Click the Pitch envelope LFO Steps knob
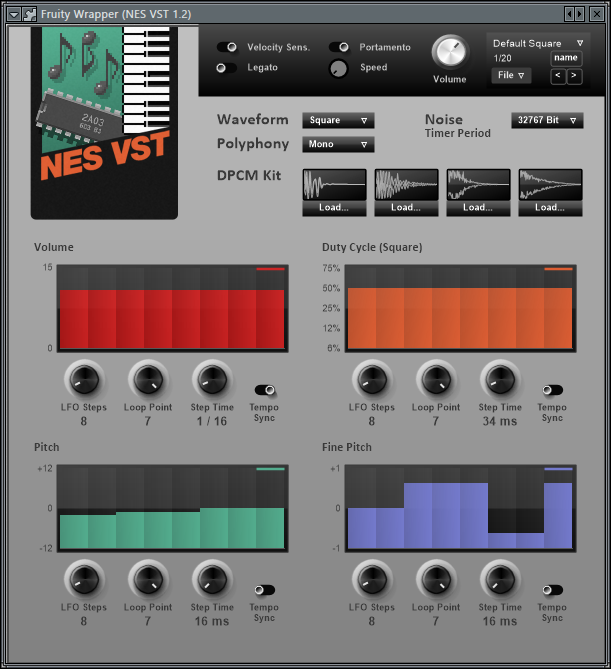Screen dimensions: 611x669 (x=84, y=580)
